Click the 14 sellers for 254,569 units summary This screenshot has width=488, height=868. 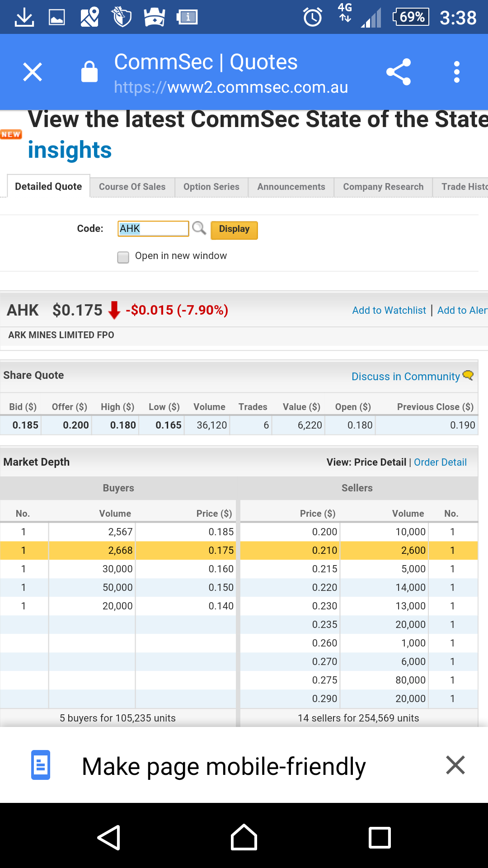pyautogui.click(x=358, y=718)
